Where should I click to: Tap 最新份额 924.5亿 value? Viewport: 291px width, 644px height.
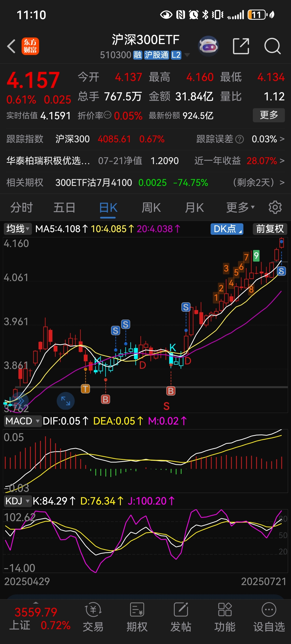coord(198,116)
